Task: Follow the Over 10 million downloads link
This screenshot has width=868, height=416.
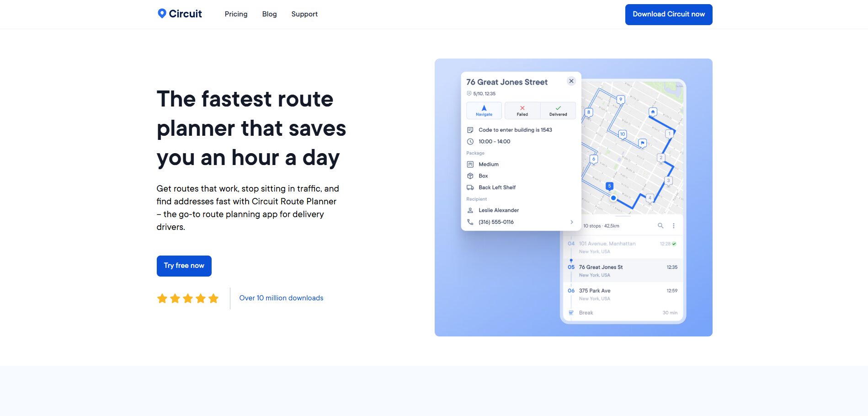Action: [x=281, y=298]
